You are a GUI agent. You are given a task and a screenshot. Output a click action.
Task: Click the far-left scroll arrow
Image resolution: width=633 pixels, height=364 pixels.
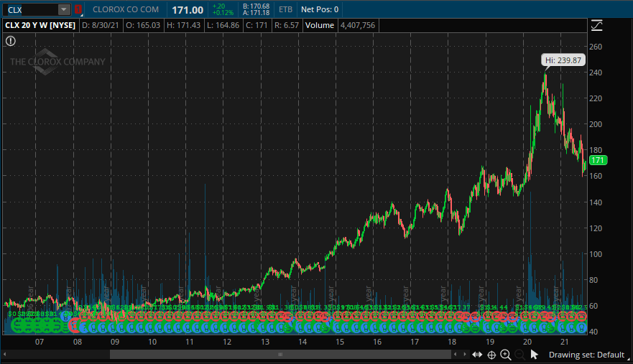point(4,355)
